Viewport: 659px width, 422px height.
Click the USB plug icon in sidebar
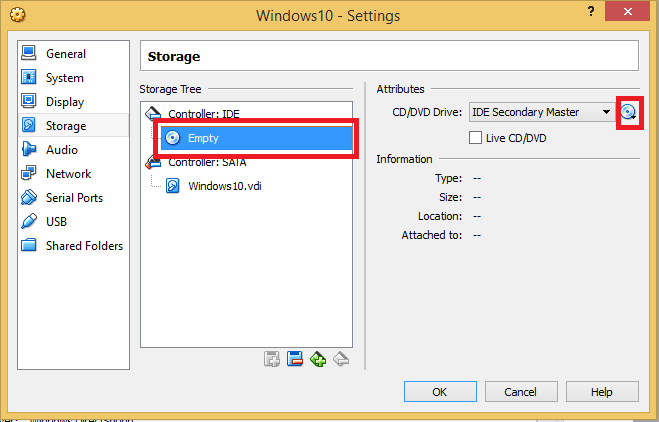click(29, 221)
